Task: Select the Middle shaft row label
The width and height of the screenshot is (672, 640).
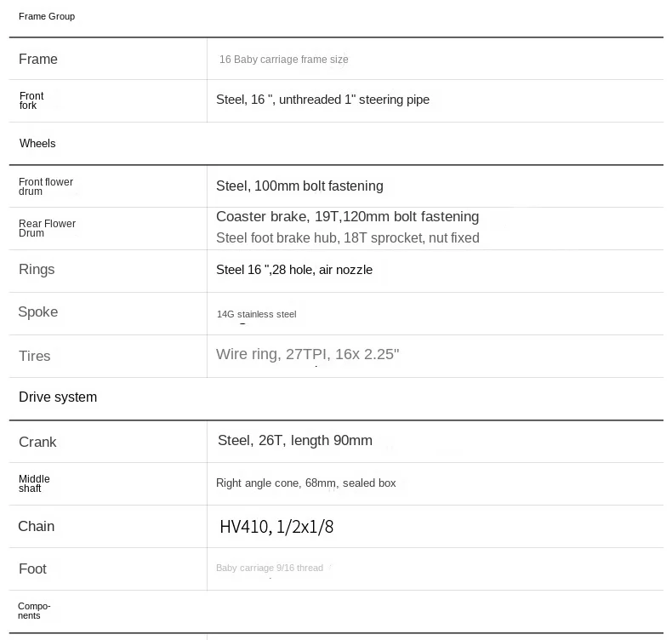Action: click(x=34, y=483)
